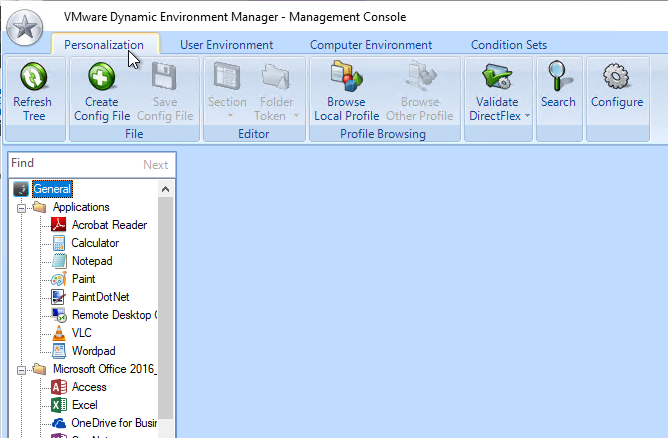Collapse the Microsoft Office 2016 folder

pos(21,369)
